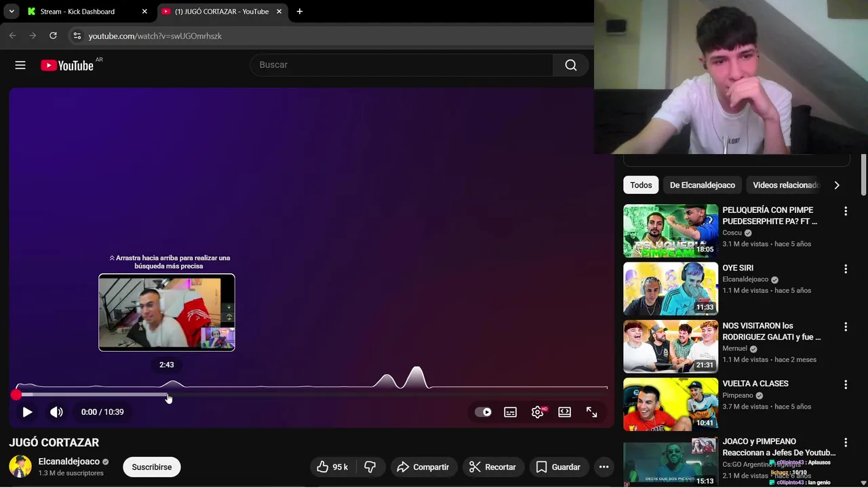Click the JOACO y PIMPEANO Reaccionan title

779,447
